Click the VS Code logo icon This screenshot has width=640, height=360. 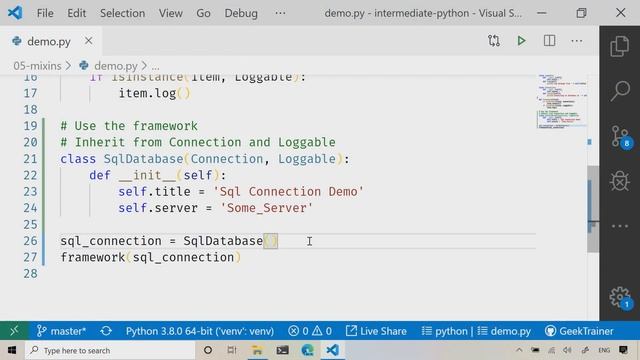click(15, 13)
